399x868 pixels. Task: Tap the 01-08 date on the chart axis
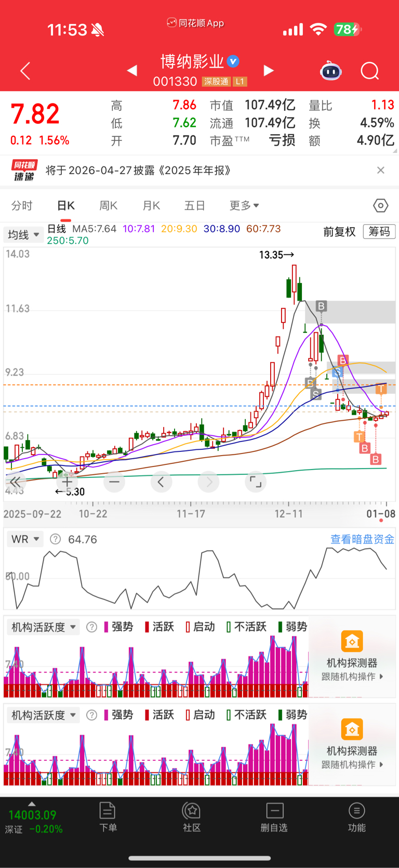[381, 514]
